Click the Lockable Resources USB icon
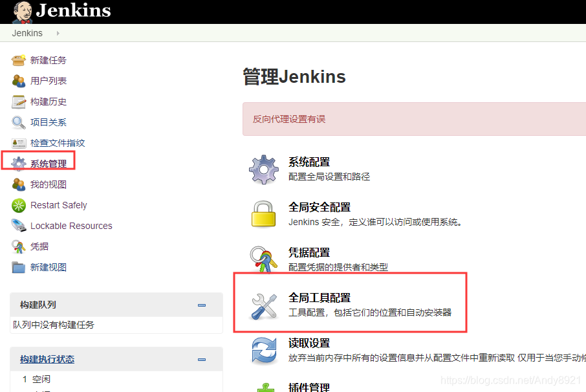Image resolution: width=586 pixels, height=392 pixels. coord(18,226)
